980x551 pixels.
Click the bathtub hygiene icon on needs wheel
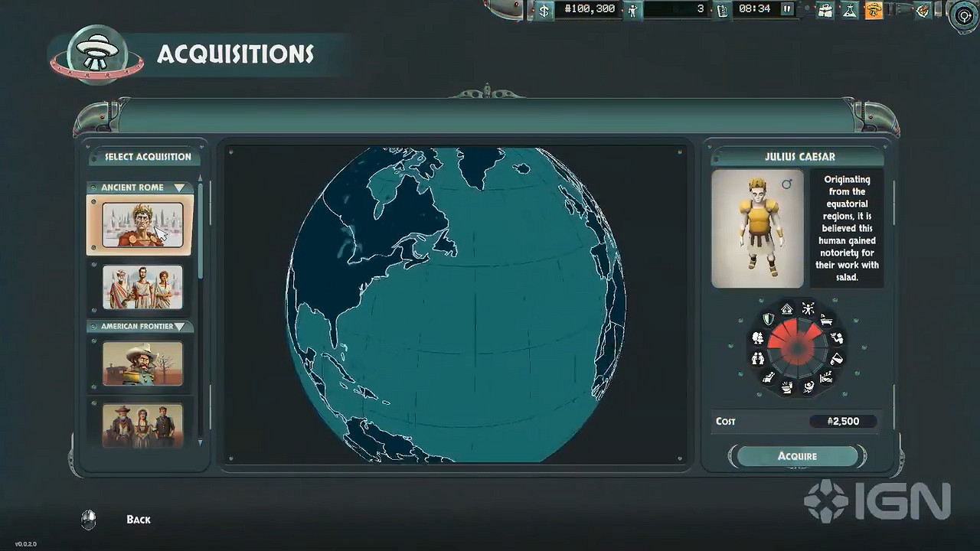pyautogui.click(x=826, y=320)
